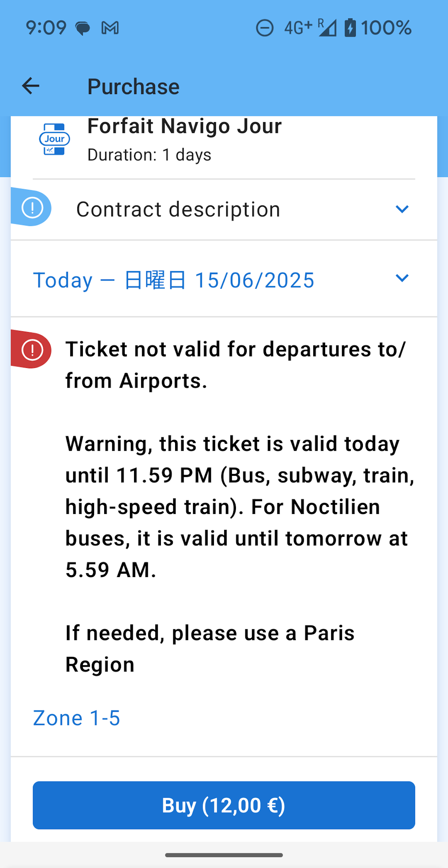This screenshot has width=448, height=868.
Task: Tap the bottom home gesture bar
Action: (x=224, y=855)
